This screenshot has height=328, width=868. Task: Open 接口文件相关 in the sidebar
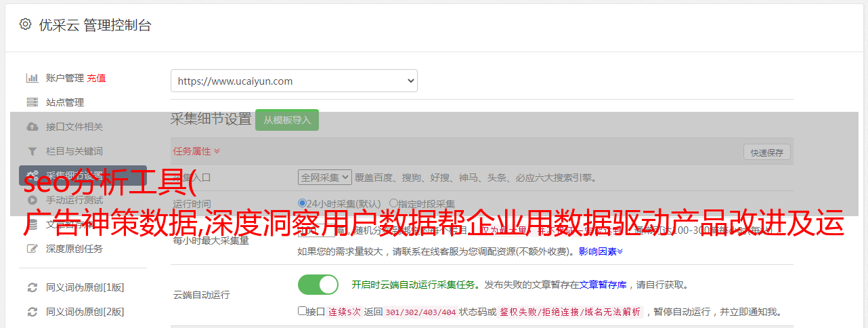pos(74,127)
